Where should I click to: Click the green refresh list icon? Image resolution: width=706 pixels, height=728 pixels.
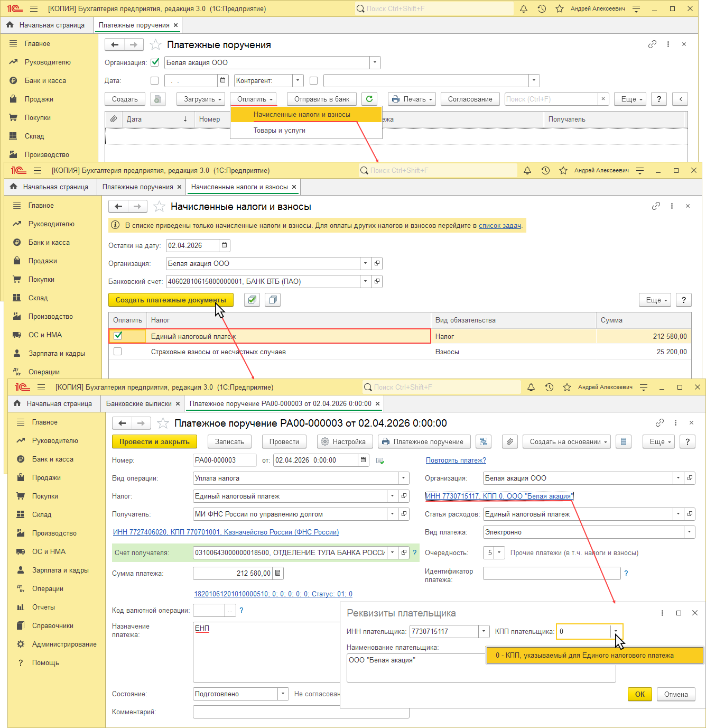coord(369,99)
